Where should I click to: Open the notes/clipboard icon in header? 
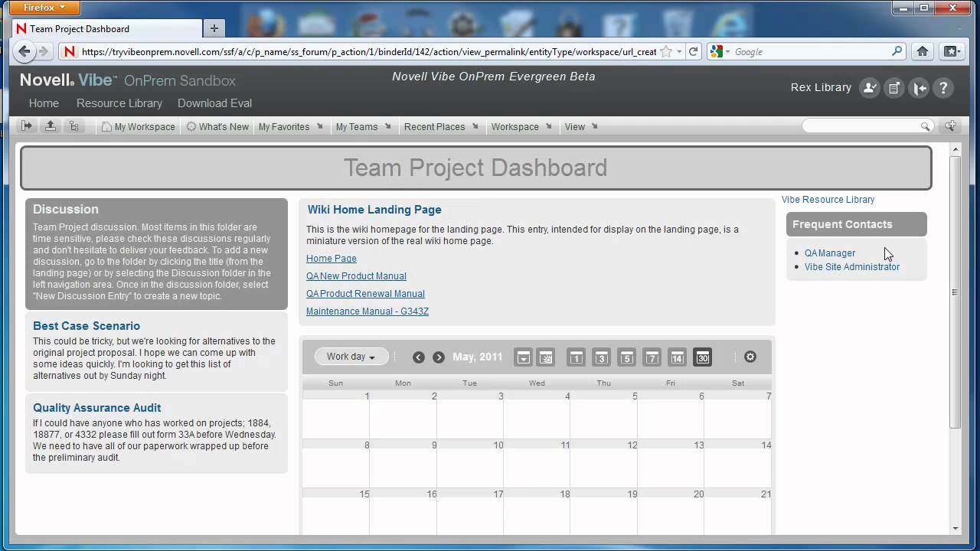(894, 88)
